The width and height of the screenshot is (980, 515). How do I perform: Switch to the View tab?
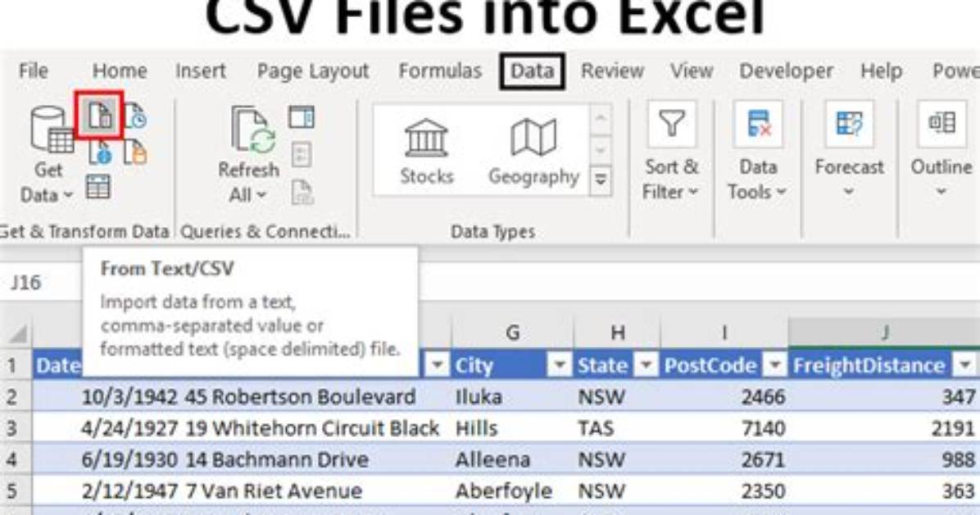point(692,71)
